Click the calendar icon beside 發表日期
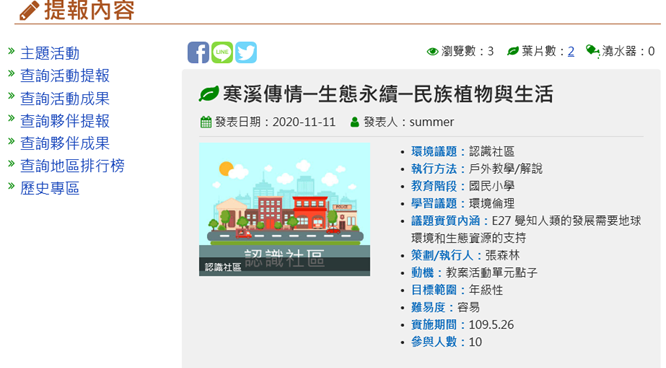 (x=206, y=122)
